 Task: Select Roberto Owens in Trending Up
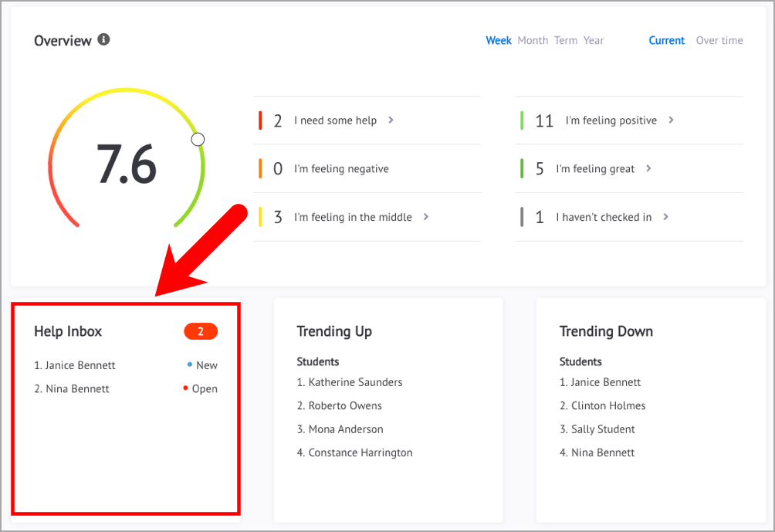click(339, 406)
